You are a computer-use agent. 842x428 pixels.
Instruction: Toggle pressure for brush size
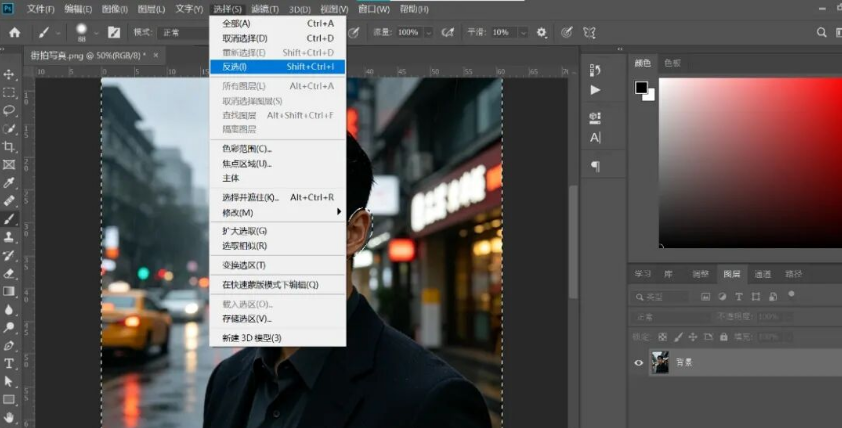(567, 32)
